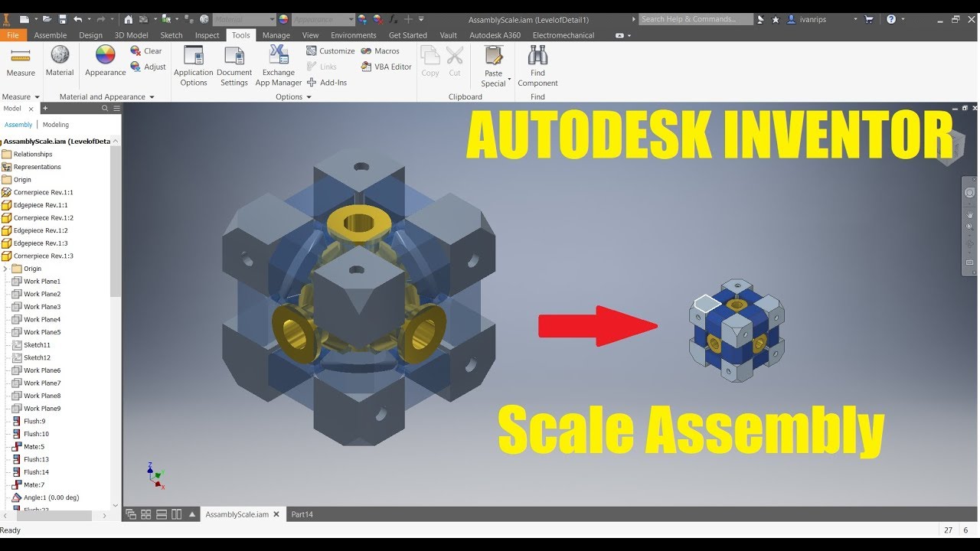
Task: Switch browser to Assembly view
Action: pyautogui.click(x=18, y=125)
